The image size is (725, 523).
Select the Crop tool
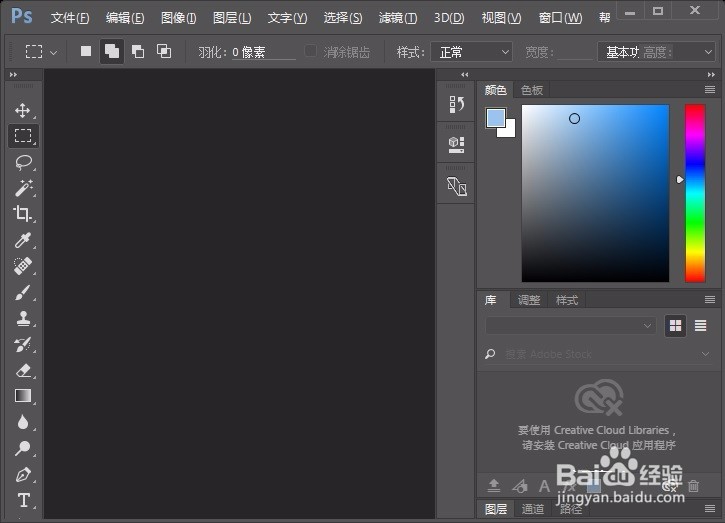click(x=23, y=213)
